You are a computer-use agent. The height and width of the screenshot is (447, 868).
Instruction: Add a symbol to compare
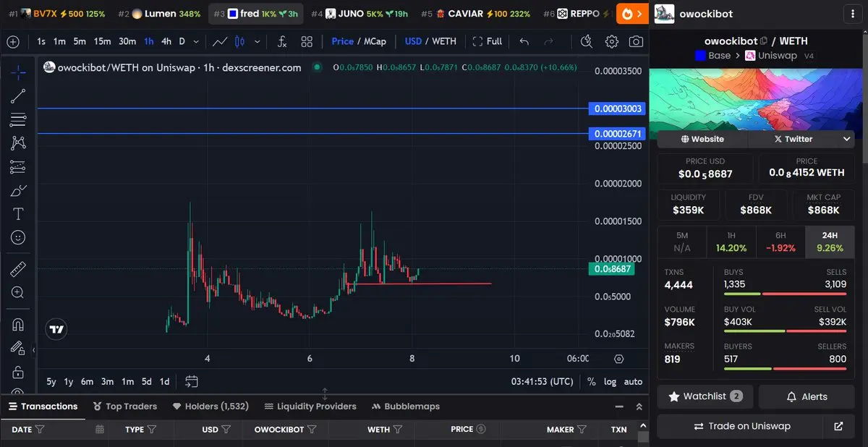coord(13,41)
